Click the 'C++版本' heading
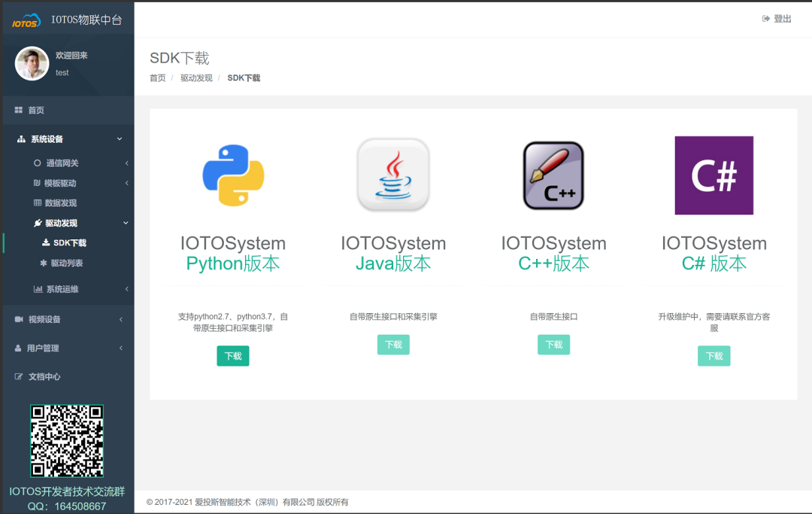This screenshot has height=514, width=812. 553,263
